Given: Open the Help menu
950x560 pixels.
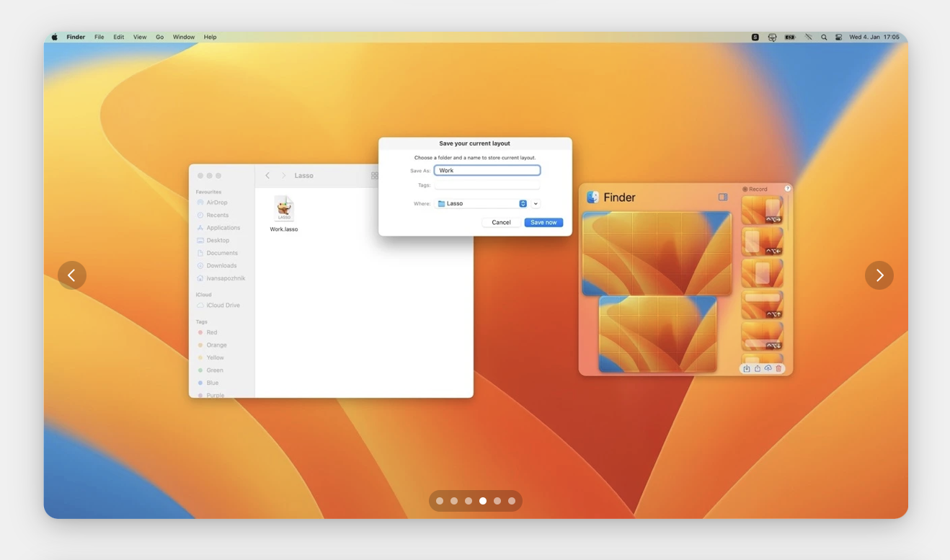Looking at the screenshot, I should [x=210, y=37].
